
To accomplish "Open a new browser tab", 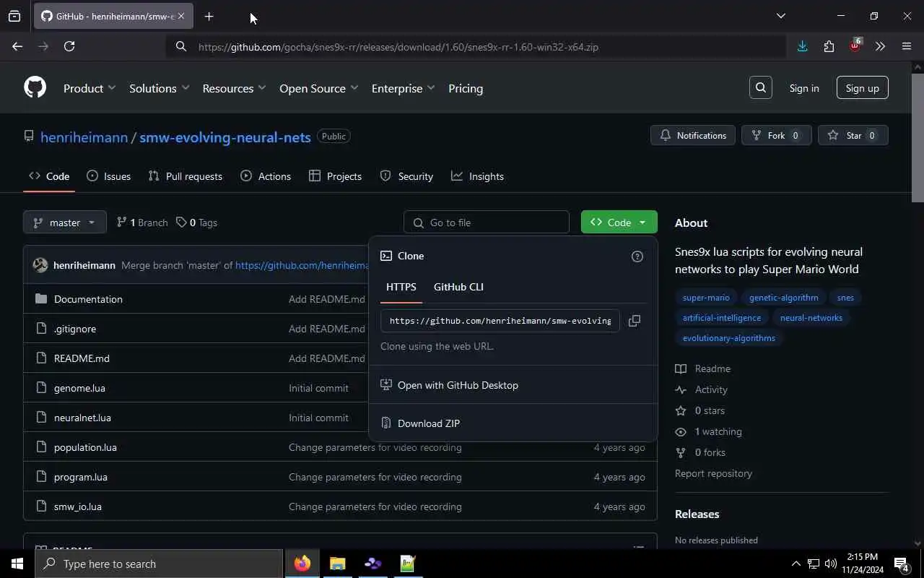I will 209,16.
